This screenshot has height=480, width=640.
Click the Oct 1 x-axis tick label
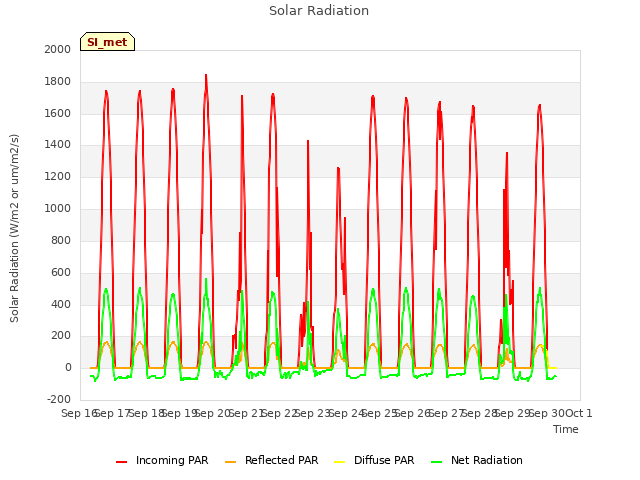point(578,413)
